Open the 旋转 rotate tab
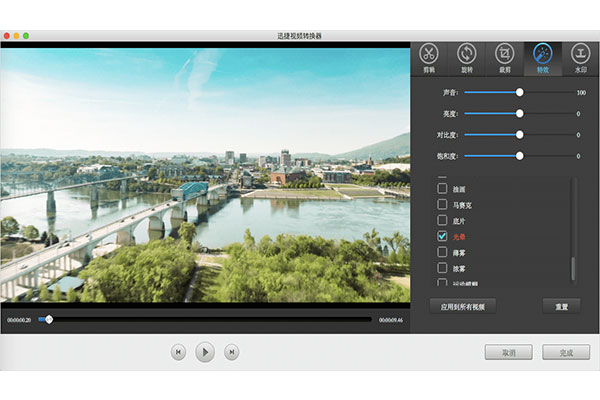The width and height of the screenshot is (600, 400). pyautogui.click(x=466, y=59)
